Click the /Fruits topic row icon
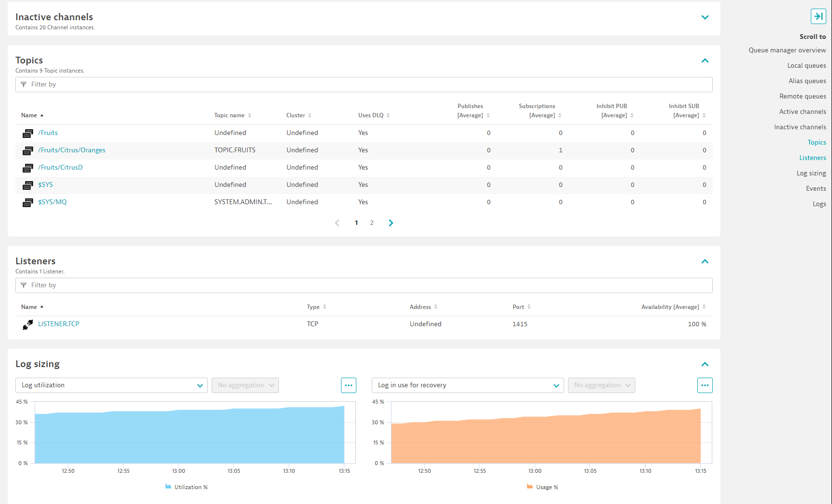This screenshot has height=504, width=832. pyautogui.click(x=28, y=133)
